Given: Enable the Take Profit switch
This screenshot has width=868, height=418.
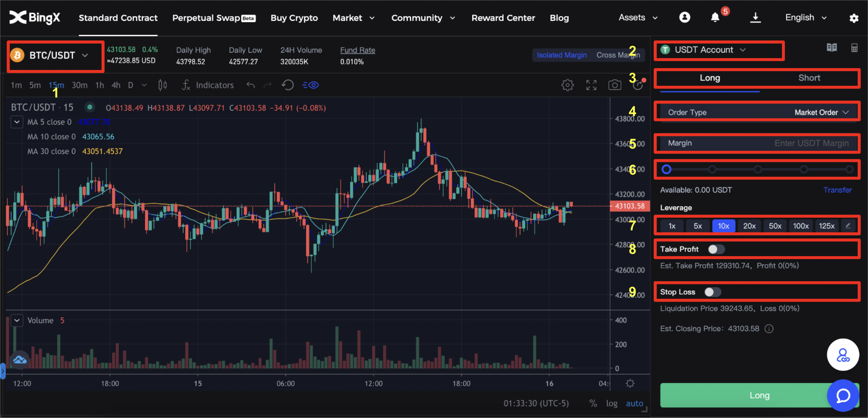Looking at the screenshot, I should click(x=716, y=249).
